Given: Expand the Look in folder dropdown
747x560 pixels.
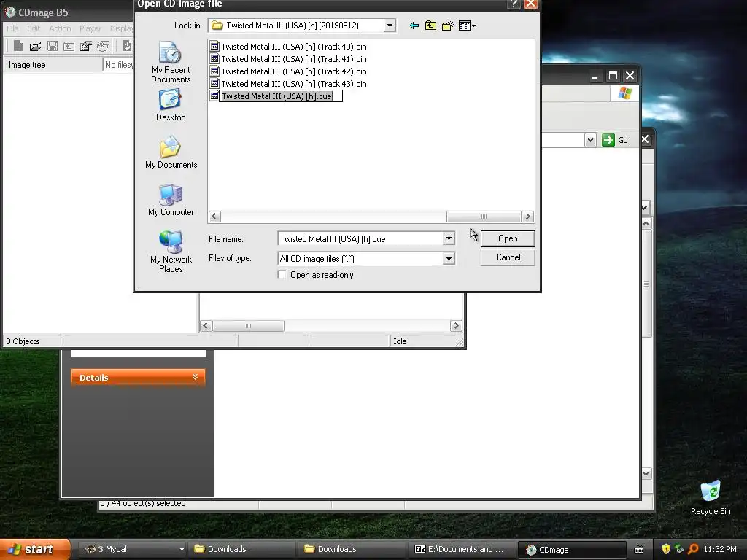Looking at the screenshot, I should pos(390,26).
